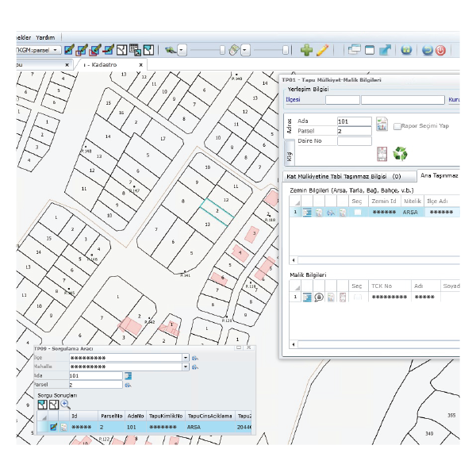Click the highlighted parcel 2 on the map

pos(217,211)
